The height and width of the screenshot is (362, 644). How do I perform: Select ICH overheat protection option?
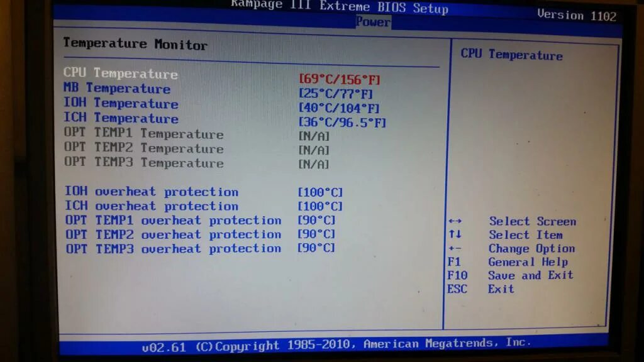[x=152, y=206]
